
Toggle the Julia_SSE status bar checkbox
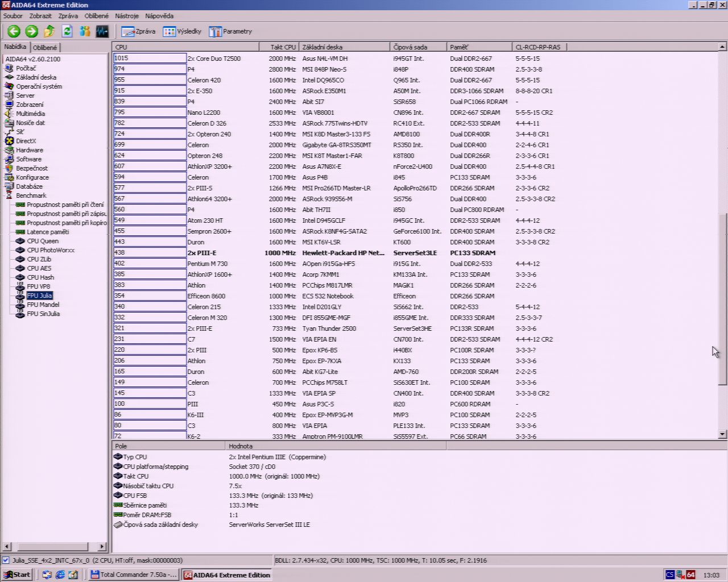pyautogui.click(x=6, y=560)
